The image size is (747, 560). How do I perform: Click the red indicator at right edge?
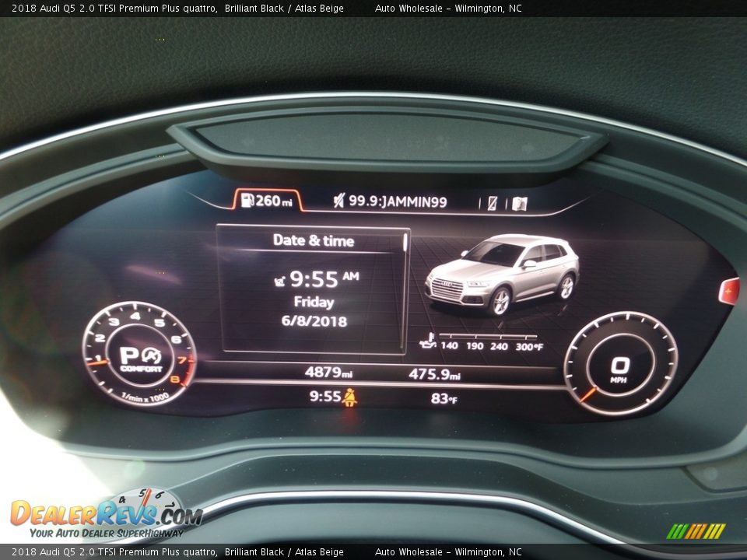[729, 291]
